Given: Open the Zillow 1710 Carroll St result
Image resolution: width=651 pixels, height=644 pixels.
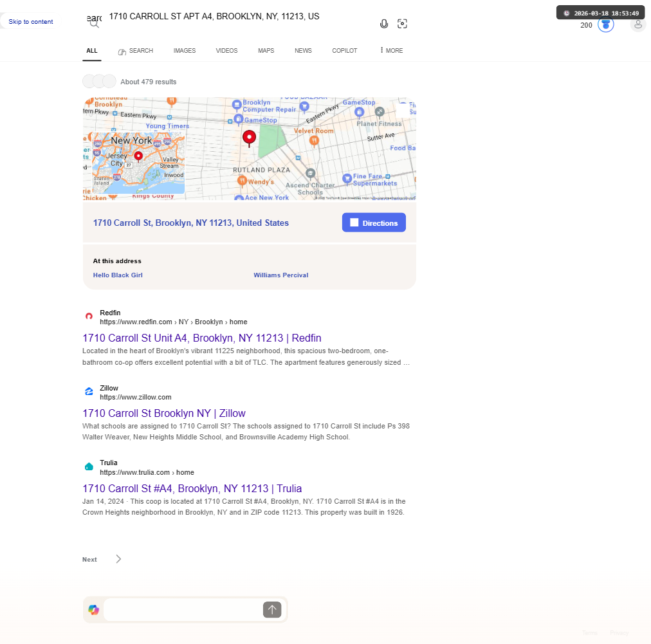Looking at the screenshot, I should [x=164, y=413].
